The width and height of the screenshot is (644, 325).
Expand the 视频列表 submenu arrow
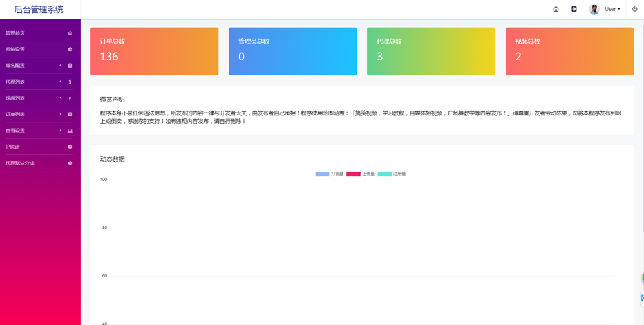61,98
